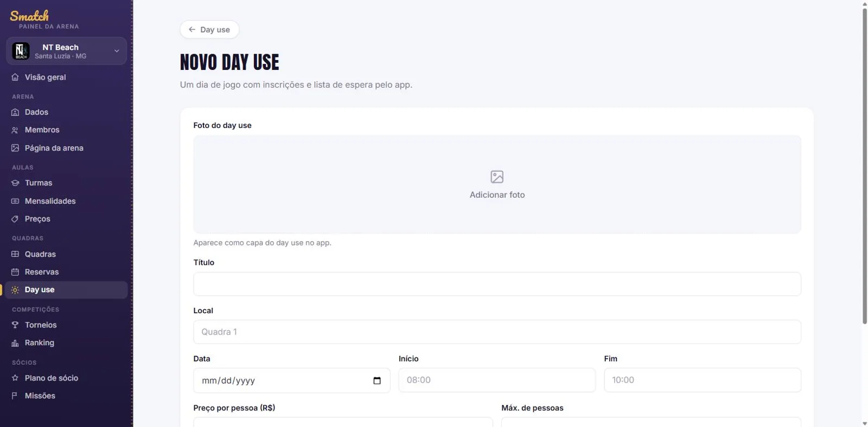Click the page vertical scrollbar

(865, 166)
